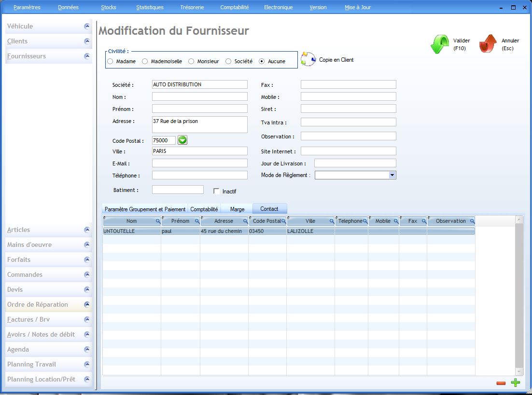
Task: Collapse the Fournisseurs sidebar section
Action: 87,56
